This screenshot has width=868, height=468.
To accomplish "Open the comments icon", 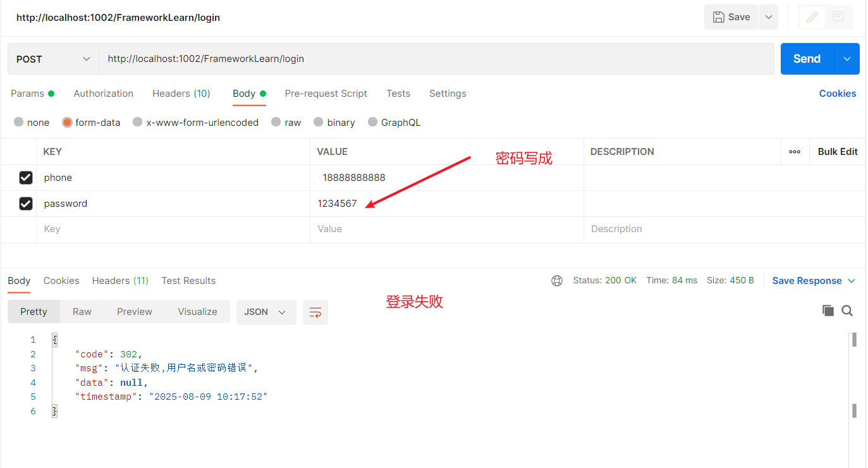I will coord(838,17).
